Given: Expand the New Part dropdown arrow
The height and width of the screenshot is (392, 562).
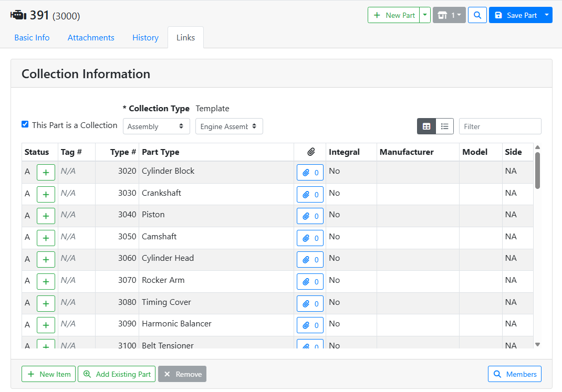Looking at the screenshot, I should 425,15.
